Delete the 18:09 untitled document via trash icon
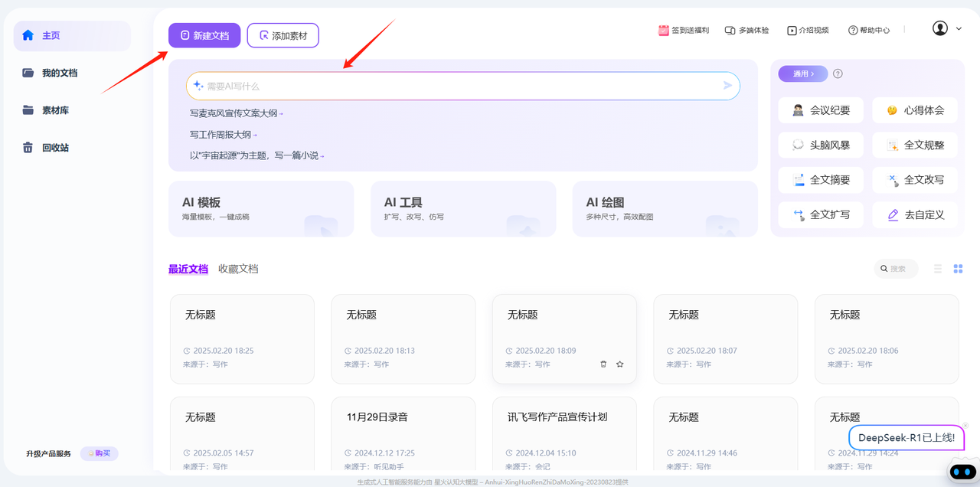 (x=603, y=364)
